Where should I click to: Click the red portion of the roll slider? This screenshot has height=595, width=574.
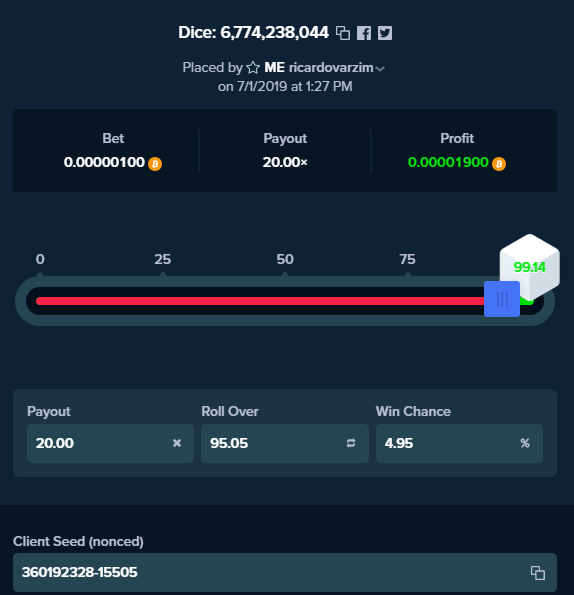coord(260,301)
